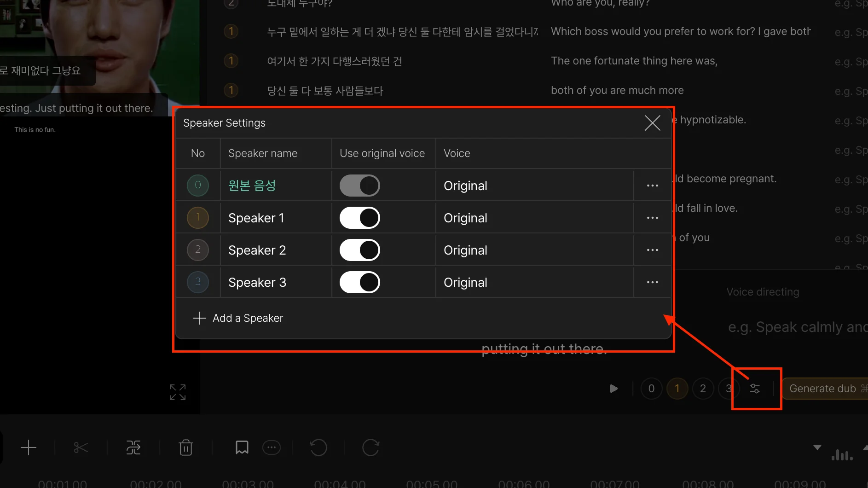The height and width of the screenshot is (488, 868).
Task: Open more options for Speaker 1 row
Action: tap(652, 218)
